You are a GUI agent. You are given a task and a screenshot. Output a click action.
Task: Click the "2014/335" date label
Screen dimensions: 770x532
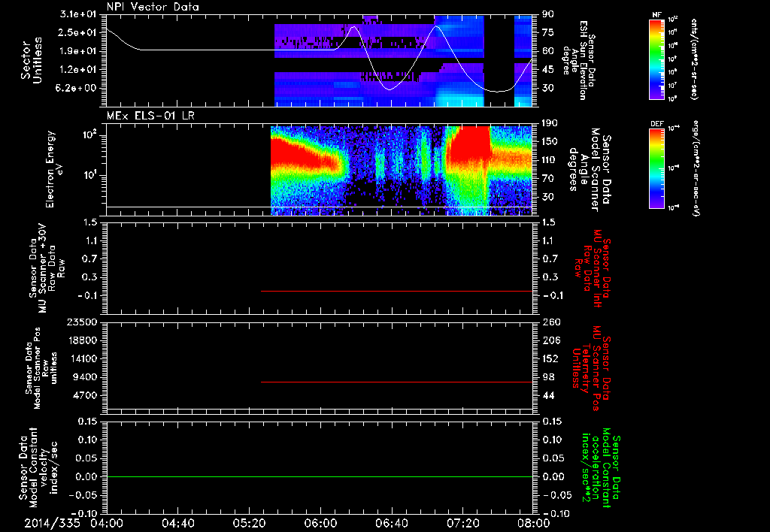(x=52, y=523)
